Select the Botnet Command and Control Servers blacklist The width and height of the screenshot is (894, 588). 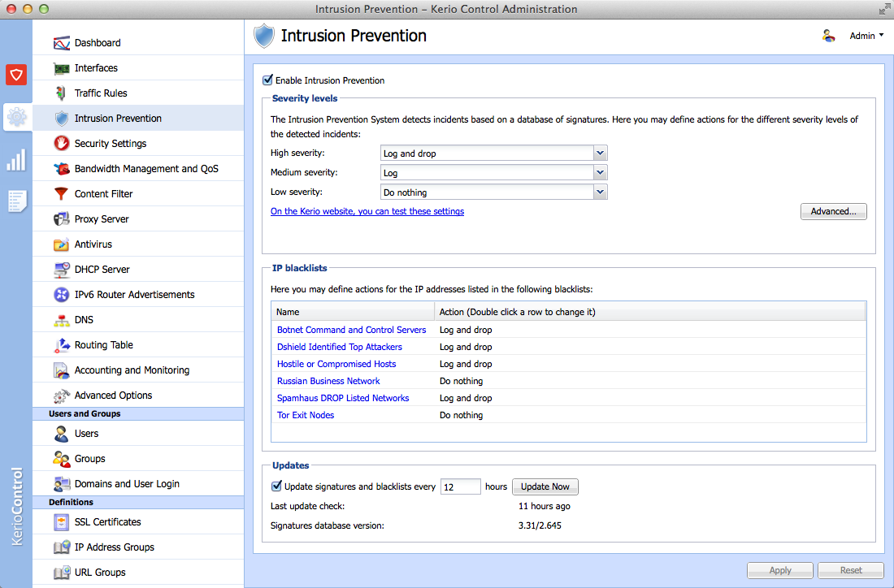pos(351,330)
